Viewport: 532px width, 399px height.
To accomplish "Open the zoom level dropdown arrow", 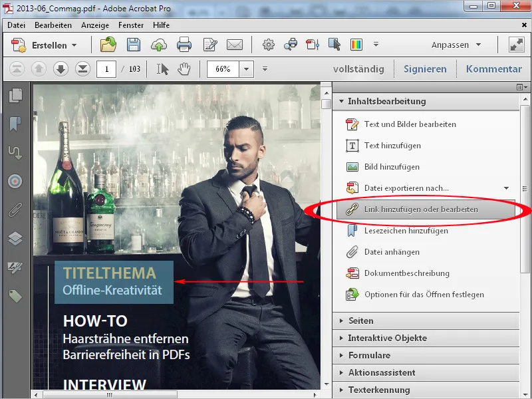I will point(247,69).
